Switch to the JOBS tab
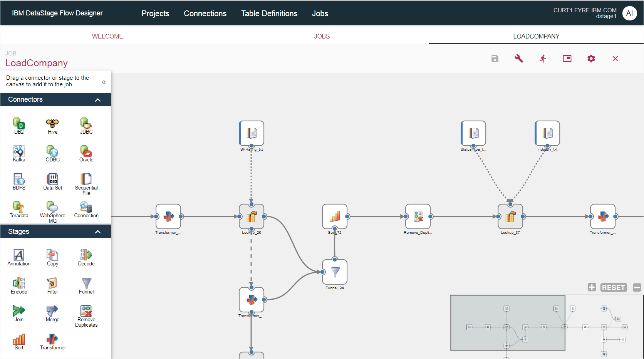Screen dimensions: 644x359 point(322,36)
